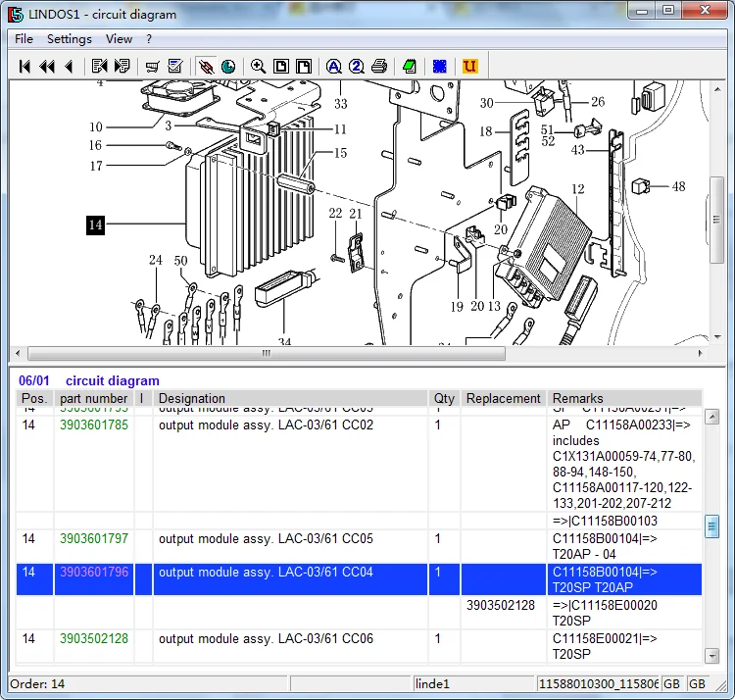Open the File menu
This screenshot has width=735, height=700.
(x=24, y=39)
